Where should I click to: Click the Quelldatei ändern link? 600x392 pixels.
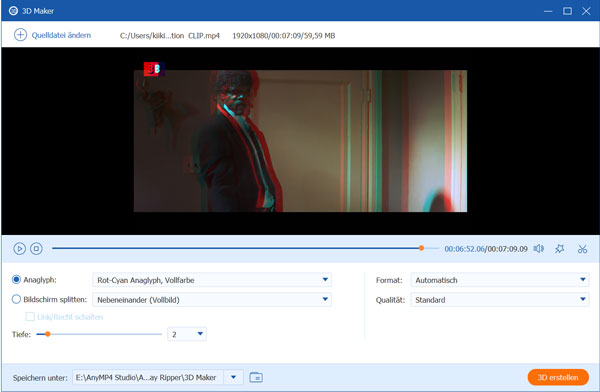tap(61, 35)
